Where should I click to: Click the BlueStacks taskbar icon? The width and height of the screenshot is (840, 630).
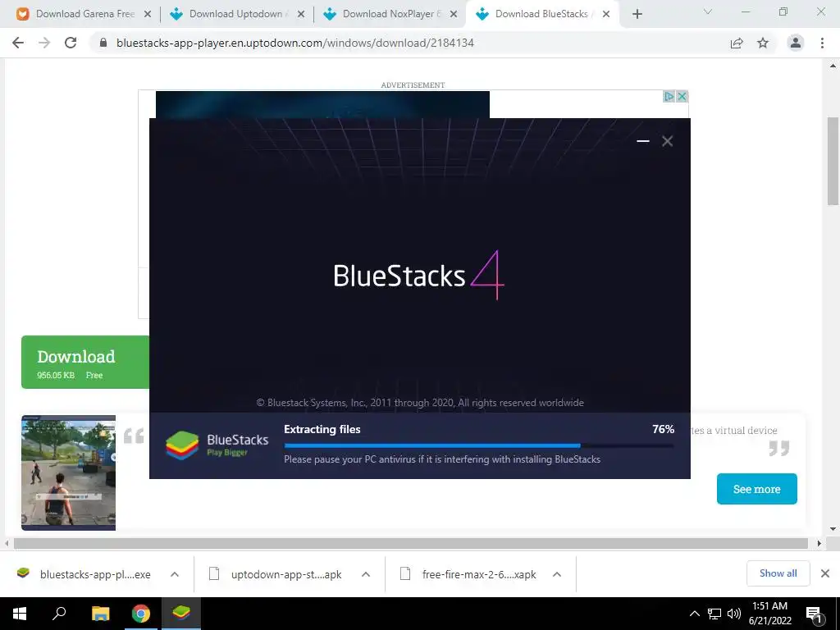click(x=181, y=614)
